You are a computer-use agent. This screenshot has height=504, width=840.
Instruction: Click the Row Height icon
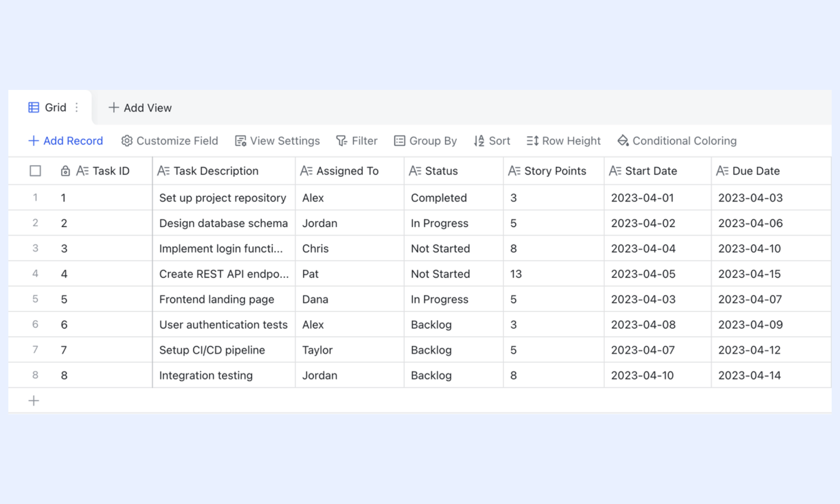(533, 141)
